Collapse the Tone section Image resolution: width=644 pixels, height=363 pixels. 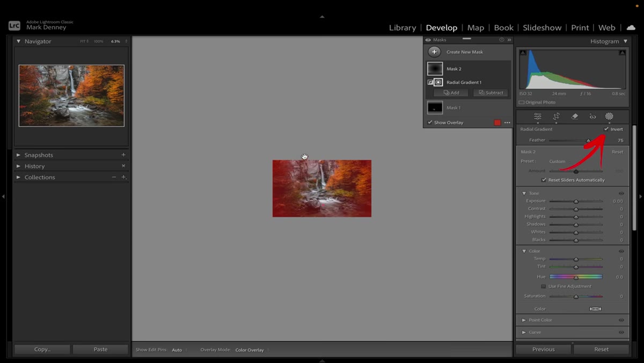point(524,193)
